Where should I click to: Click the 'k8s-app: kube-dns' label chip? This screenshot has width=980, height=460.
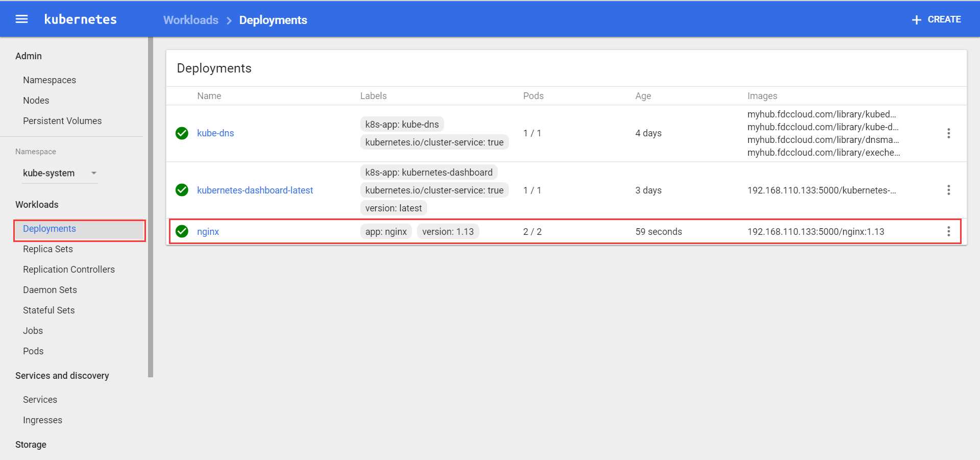pos(402,125)
